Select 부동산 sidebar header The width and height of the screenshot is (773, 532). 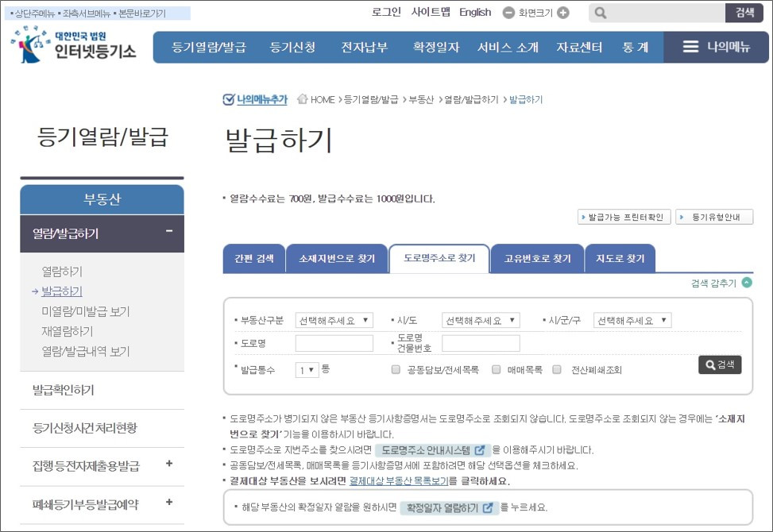102,199
